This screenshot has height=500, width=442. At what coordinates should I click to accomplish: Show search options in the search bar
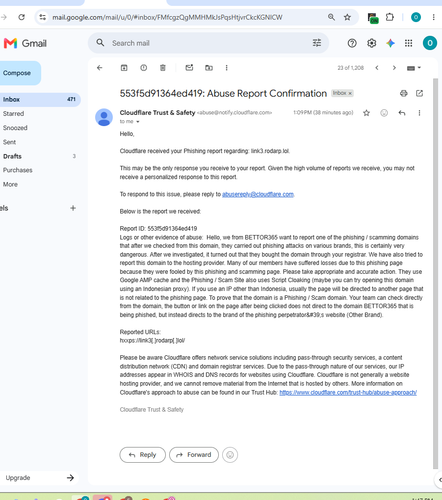(x=317, y=43)
